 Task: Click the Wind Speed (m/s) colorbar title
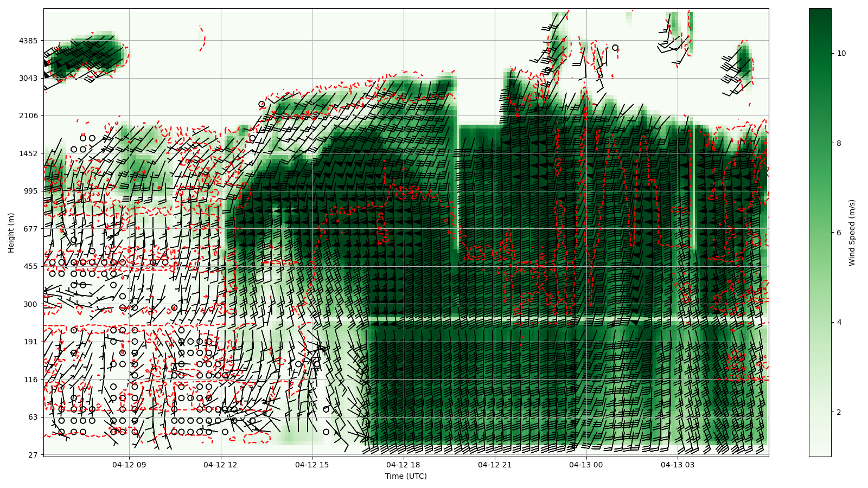click(x=852, y=233)
